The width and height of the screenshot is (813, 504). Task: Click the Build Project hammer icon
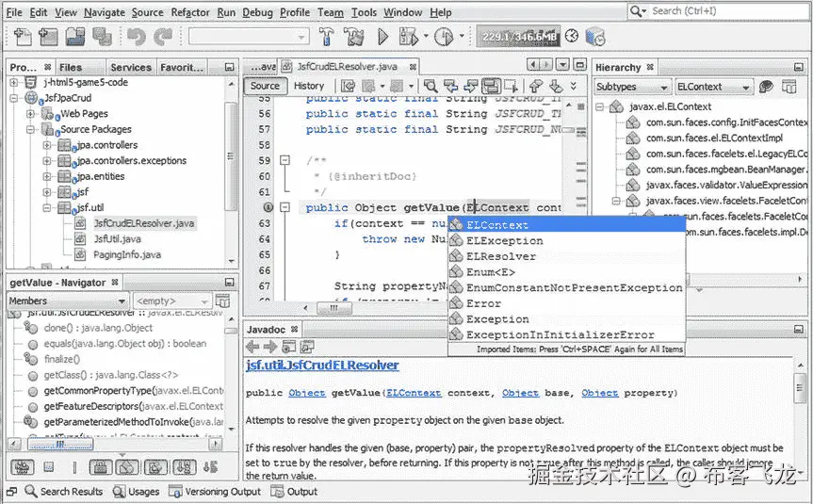[326, 37]
